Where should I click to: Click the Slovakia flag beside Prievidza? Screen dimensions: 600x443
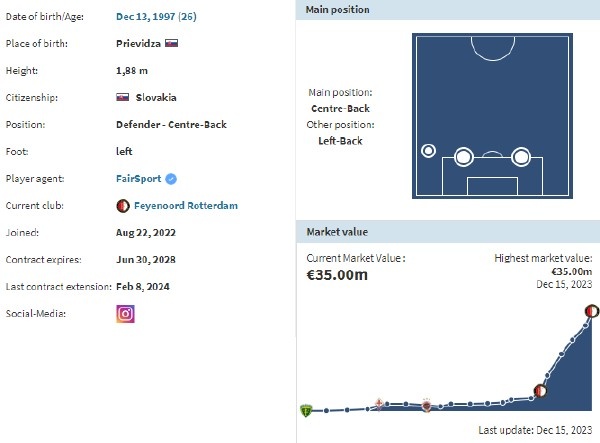coord(171,43)
